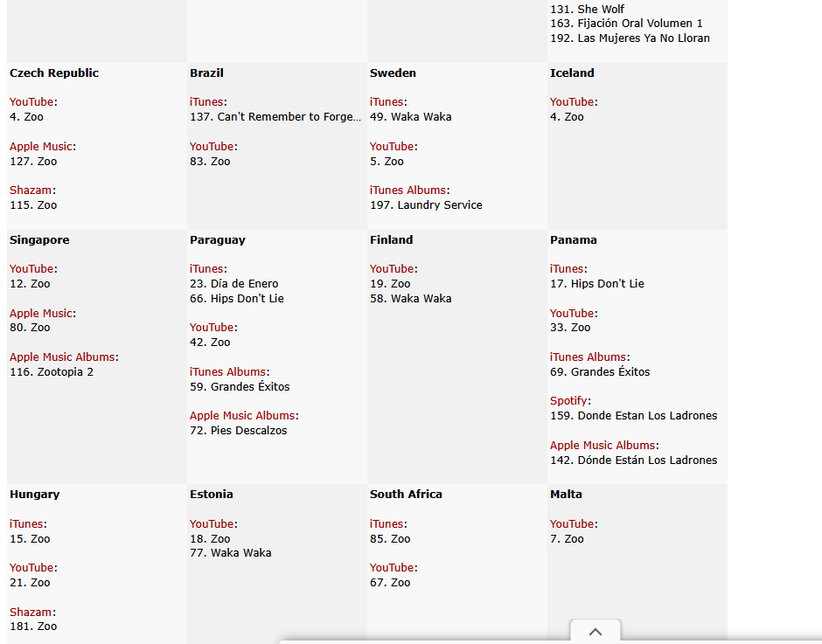Click the up-chevron tab at page bottom
The height and width of the screenshot is (644, 822).
[595, 631]
